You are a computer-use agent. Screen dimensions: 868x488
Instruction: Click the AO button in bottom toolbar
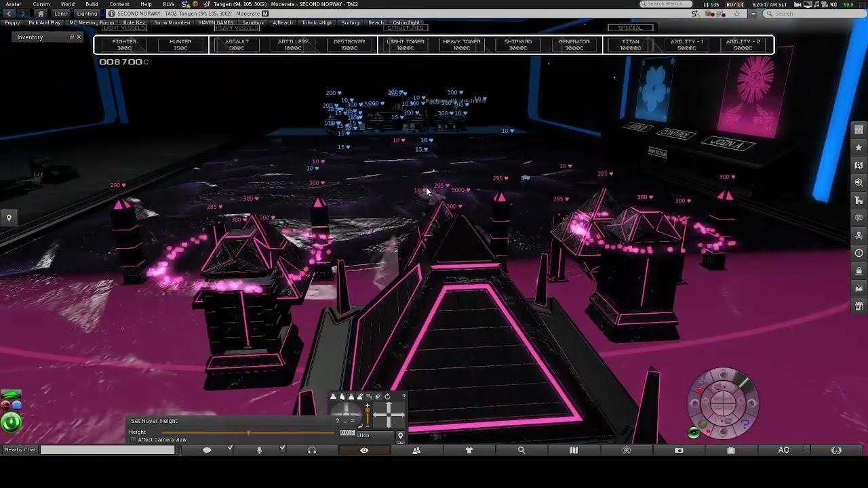click(784, 450)
